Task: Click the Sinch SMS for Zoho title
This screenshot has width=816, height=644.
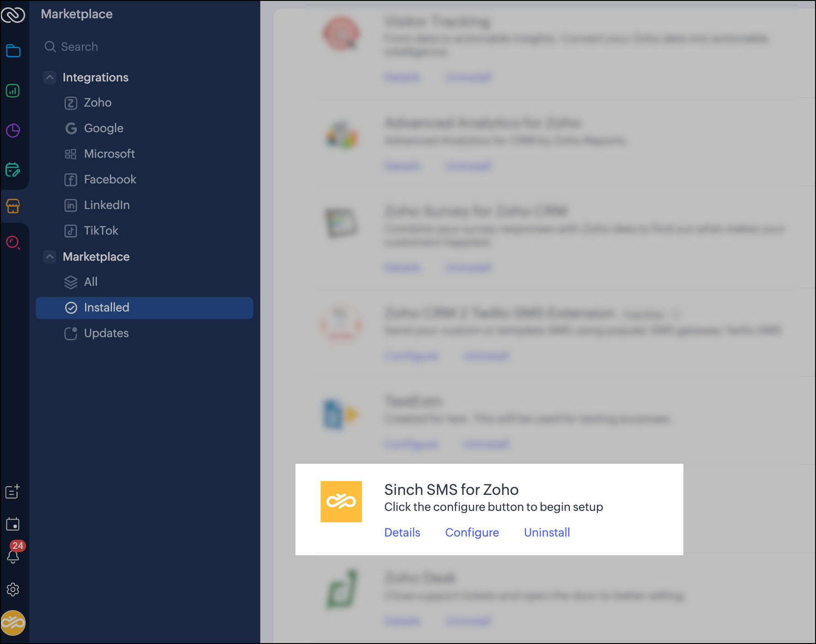Action: pos(451,489)
